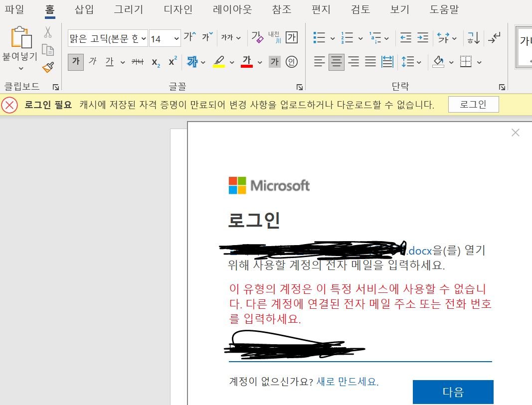Open the 글꼴 dialog launcher
The width and height of the screenshot is (532, 405).
(x=300, y=88)
